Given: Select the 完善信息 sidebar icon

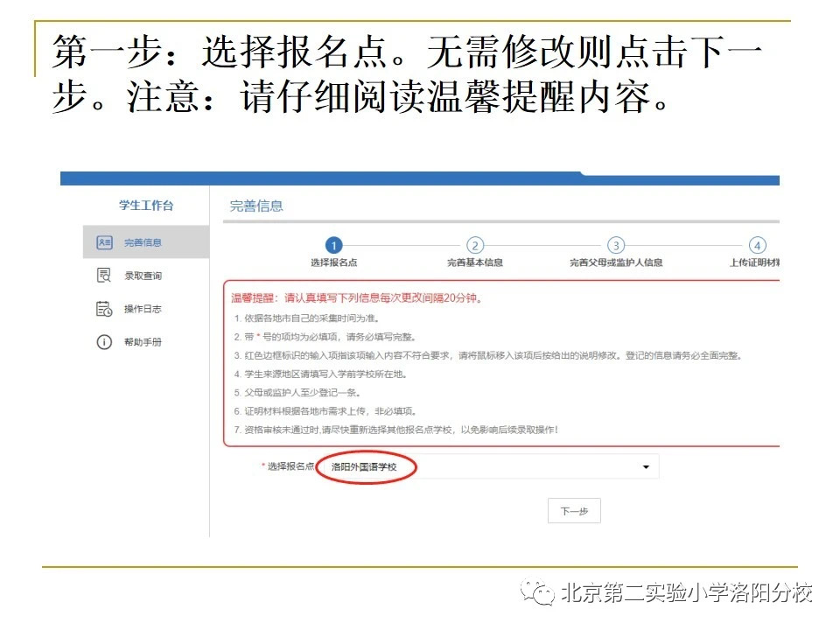Looking at the screenshot, I should coord(105,243).
